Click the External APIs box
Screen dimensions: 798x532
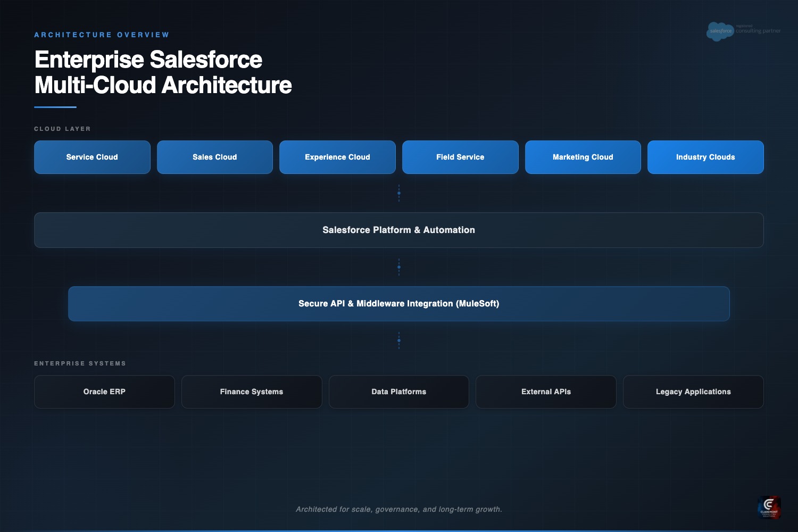(x=546, y=392)
